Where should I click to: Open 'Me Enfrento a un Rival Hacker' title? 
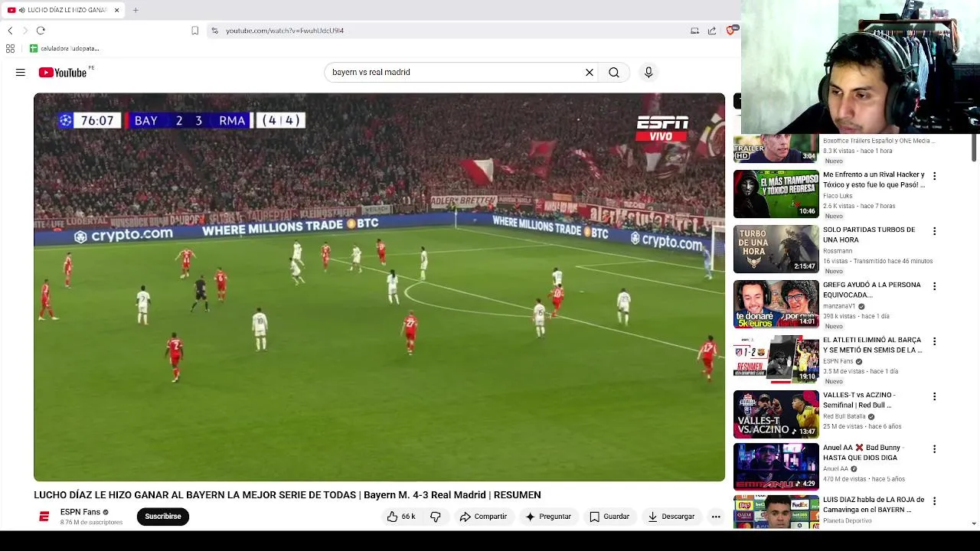[874, 180]
